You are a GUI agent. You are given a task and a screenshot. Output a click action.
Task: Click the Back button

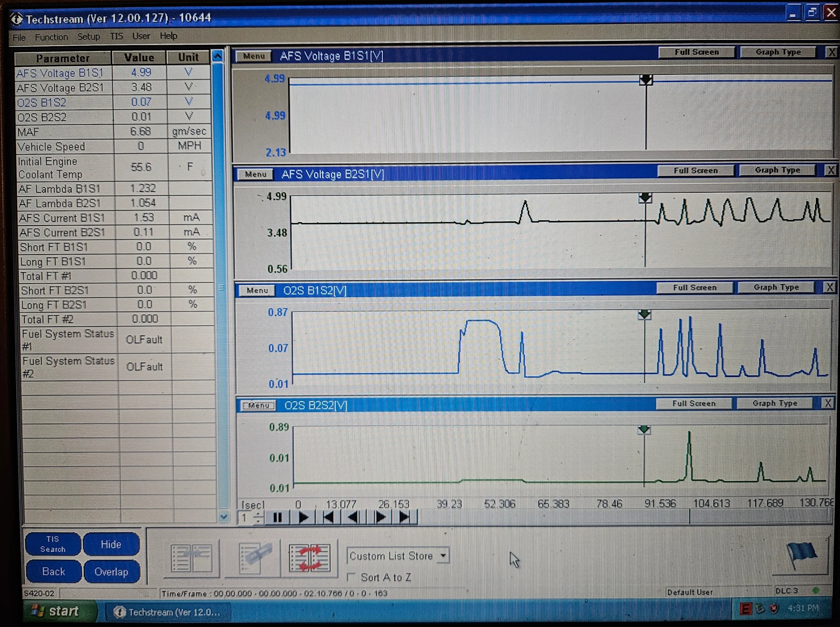point(53,571)
